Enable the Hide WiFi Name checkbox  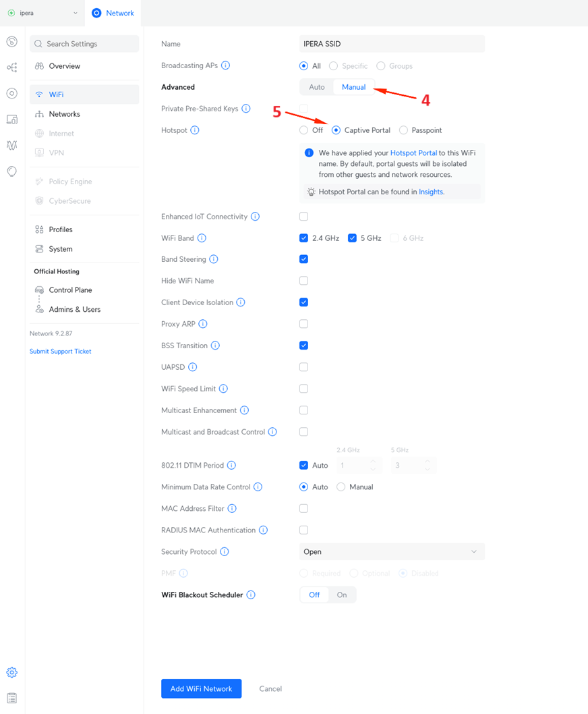[x=303, y=281]
